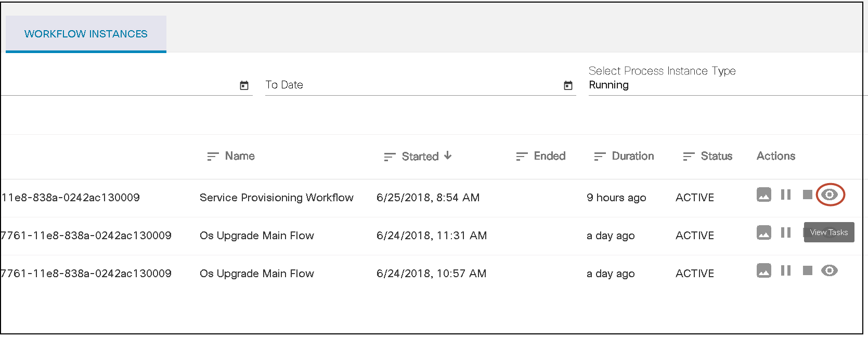Sort table by Name column
The width and height of the screenshot is (868, 337).
[x=240, y=156]
